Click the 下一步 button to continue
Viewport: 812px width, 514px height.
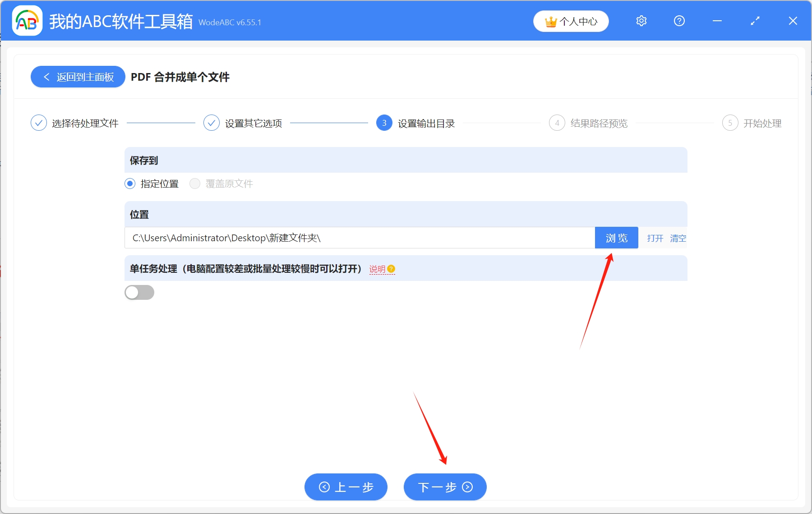(x=444, y=487)
